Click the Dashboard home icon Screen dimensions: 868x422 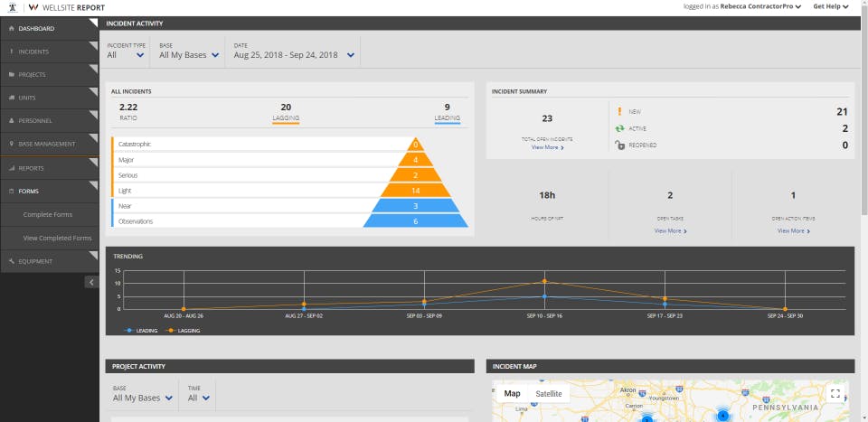[12, 29]
